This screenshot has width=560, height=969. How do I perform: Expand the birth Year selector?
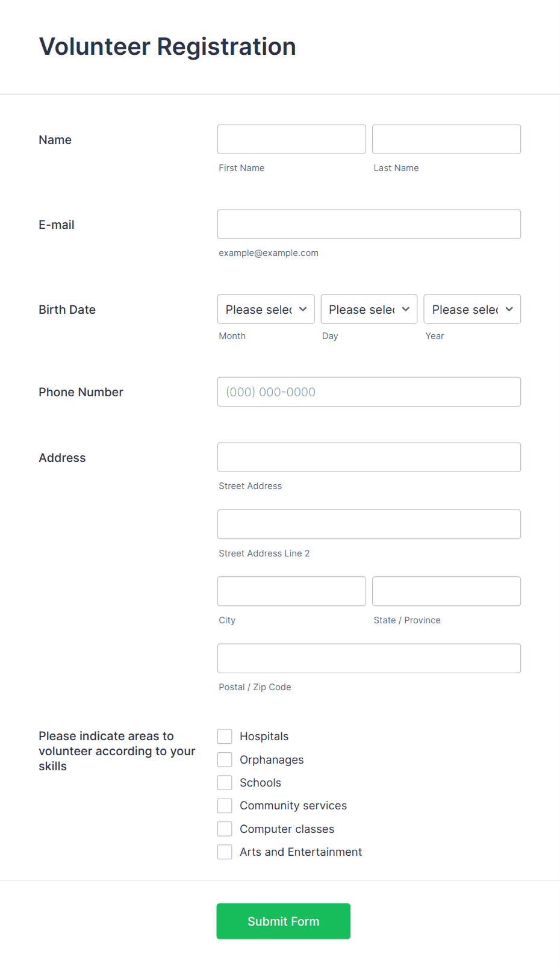coord(471,309)
